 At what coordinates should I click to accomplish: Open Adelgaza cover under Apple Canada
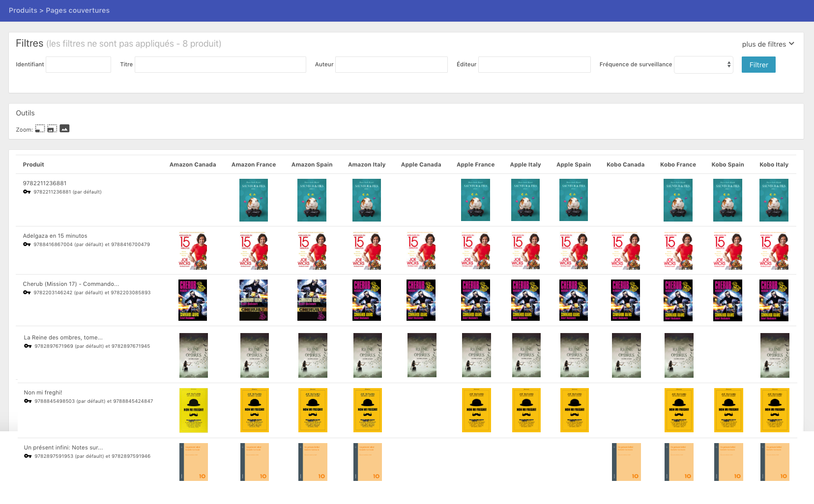pos(421,251)
